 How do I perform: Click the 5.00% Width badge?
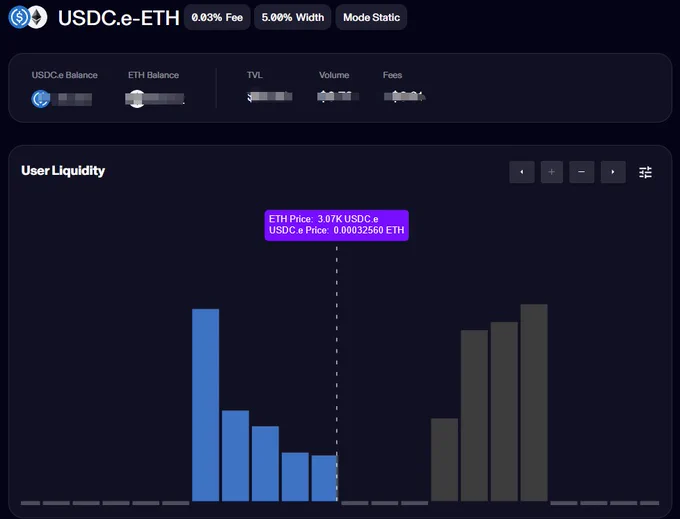[x=293, y=17]
